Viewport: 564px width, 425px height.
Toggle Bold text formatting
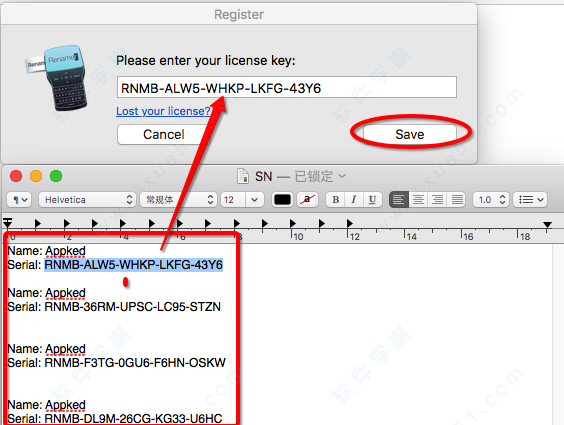pyautogui.click(x=336, y=200)
